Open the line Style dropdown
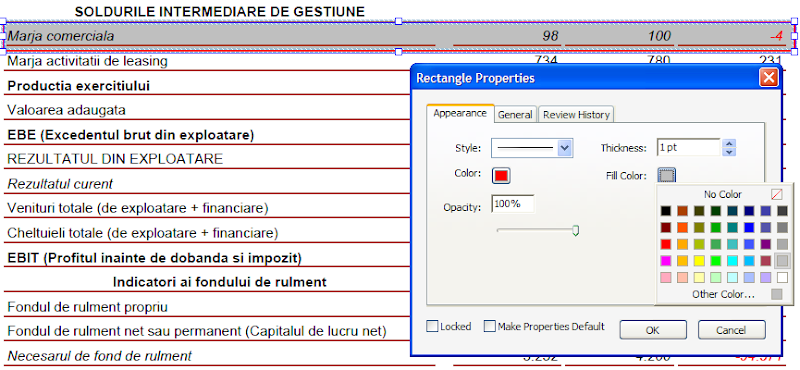 (532, 148)
